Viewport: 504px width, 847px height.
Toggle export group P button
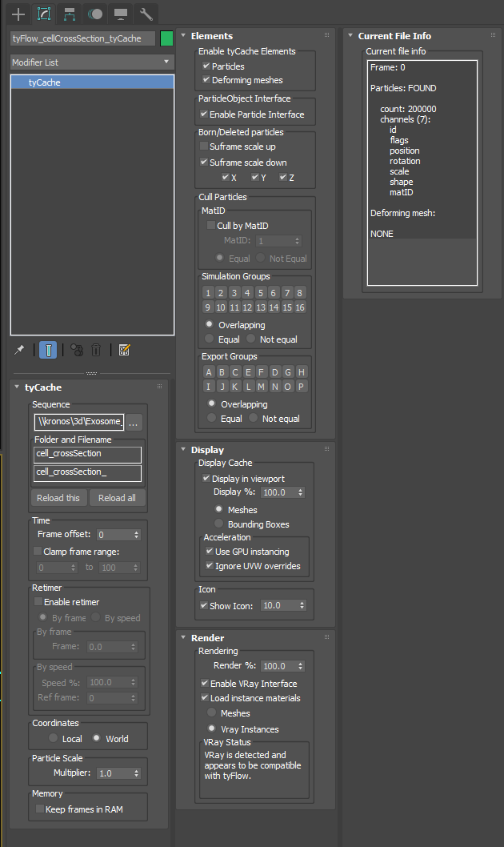tap(301, 386)
